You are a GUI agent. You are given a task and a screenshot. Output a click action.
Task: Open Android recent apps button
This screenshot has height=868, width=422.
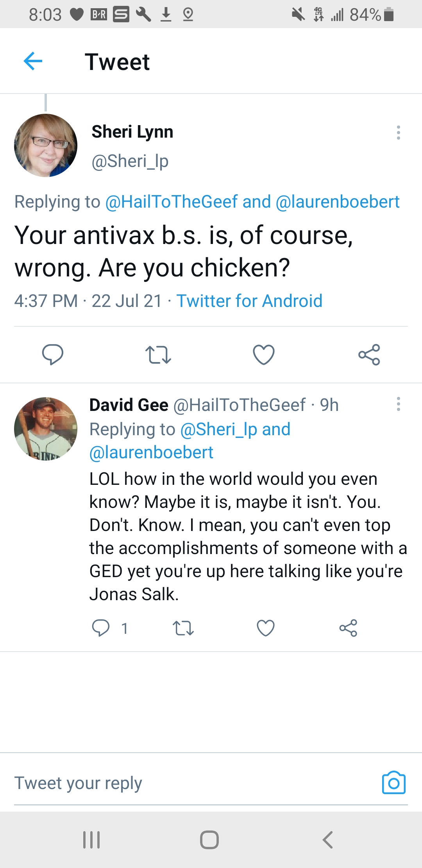click(91, 839)
